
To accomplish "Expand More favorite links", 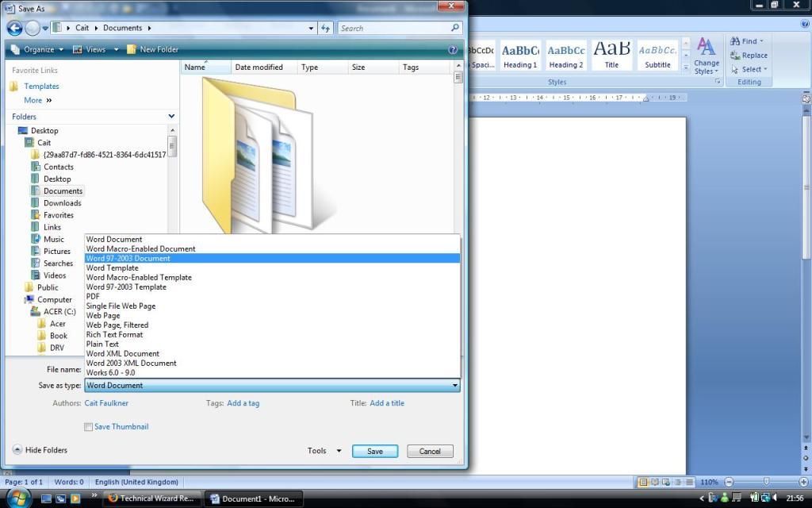I will 38,101.
